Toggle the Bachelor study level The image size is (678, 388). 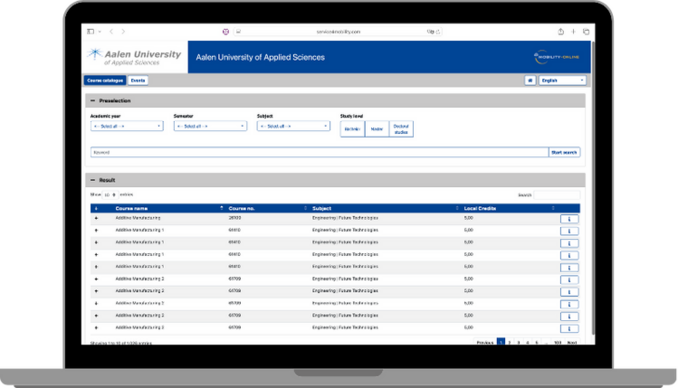(352, 129)
